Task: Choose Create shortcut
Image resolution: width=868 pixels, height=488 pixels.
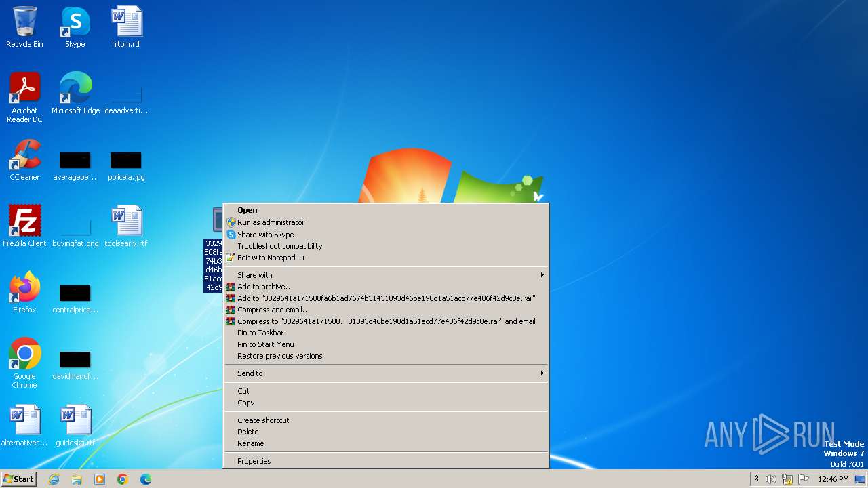Action: (x=386, y=420)
